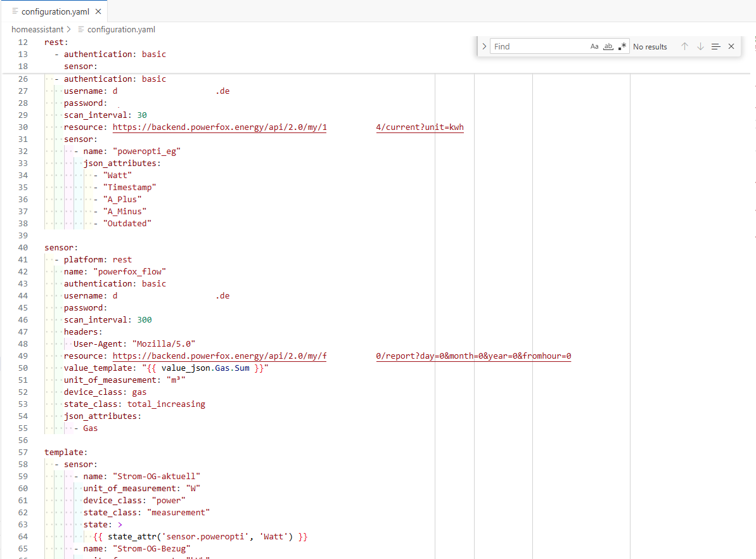Click line number 40 in gutter

(x=23, y=247)
